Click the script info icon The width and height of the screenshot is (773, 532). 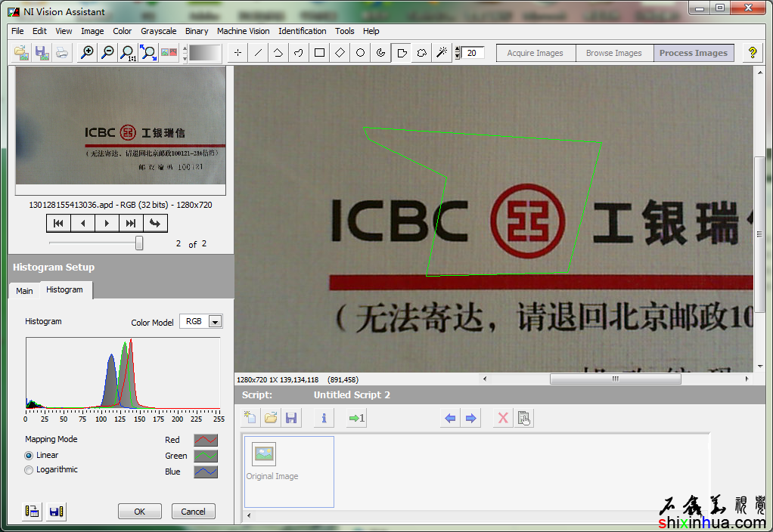pyautogui.click(x=324, y=418)
